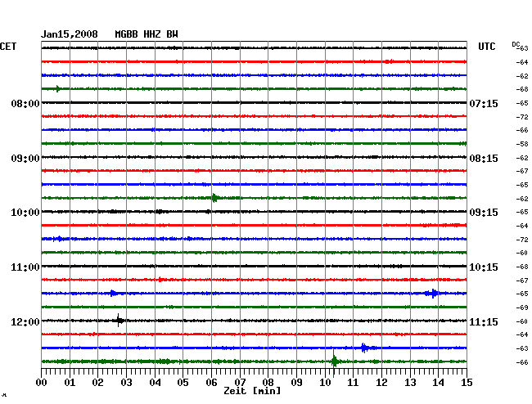
Task: Click the 10:15 UTC time label
Action: click(x=484, y=267)
